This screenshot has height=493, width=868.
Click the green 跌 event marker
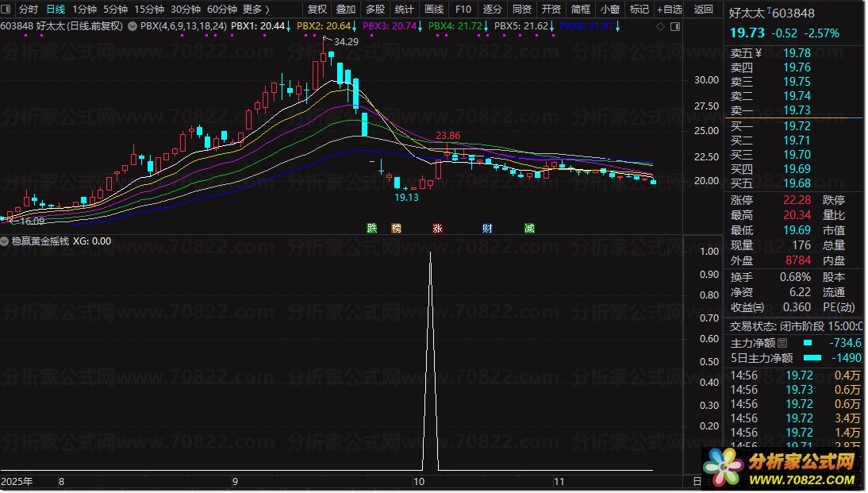[x=372, y=228]
